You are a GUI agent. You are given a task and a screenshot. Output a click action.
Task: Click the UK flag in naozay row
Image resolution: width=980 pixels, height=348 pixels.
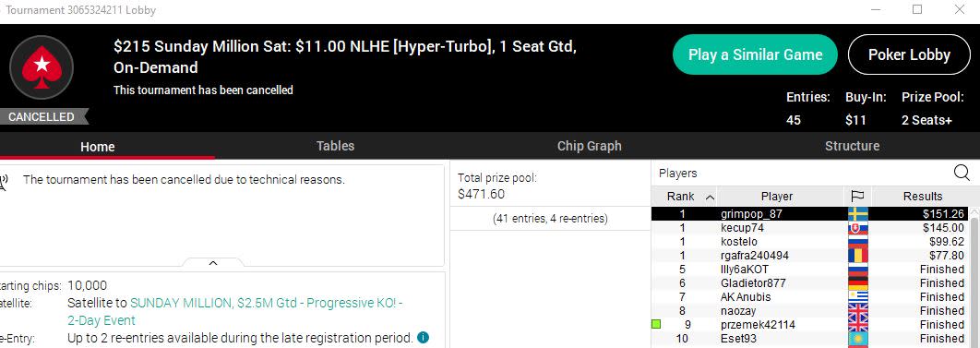pyautogui.click(x=857, y=310)
